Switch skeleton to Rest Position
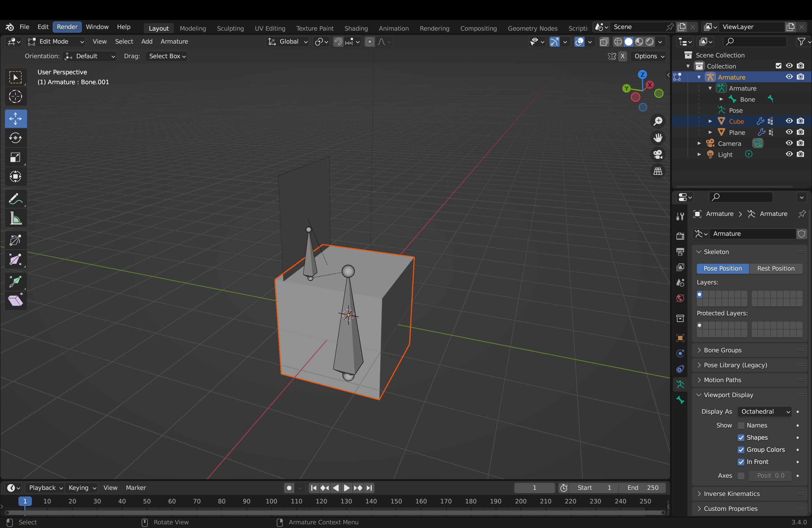Viewport: 812px width, 528px height. (x=776, y=268)
